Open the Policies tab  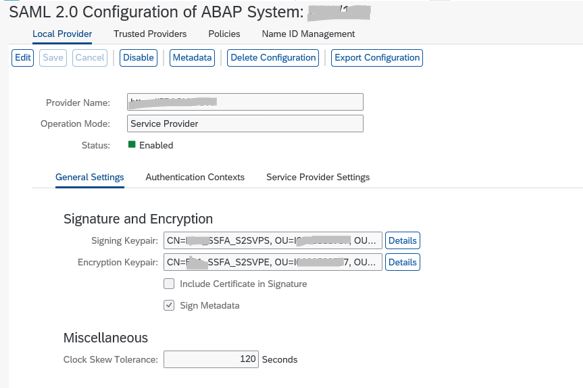(x=224, y=34)
